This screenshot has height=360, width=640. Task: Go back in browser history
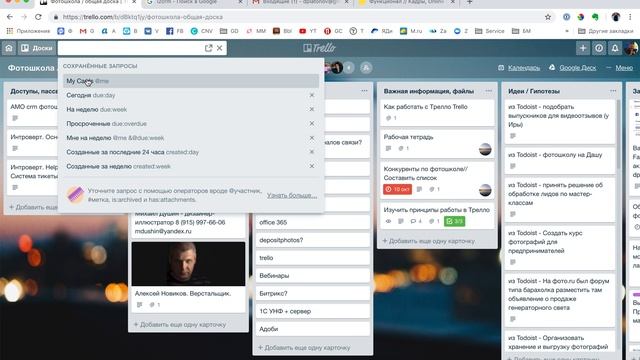pos(10,17)
